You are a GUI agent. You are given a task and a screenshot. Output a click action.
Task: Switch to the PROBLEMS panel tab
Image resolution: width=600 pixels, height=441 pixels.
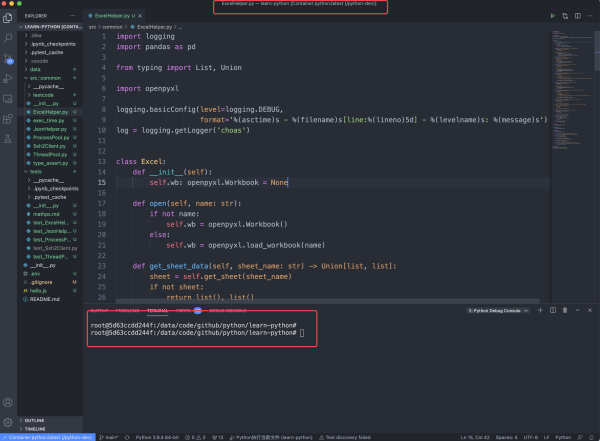[x=128, y=311]
